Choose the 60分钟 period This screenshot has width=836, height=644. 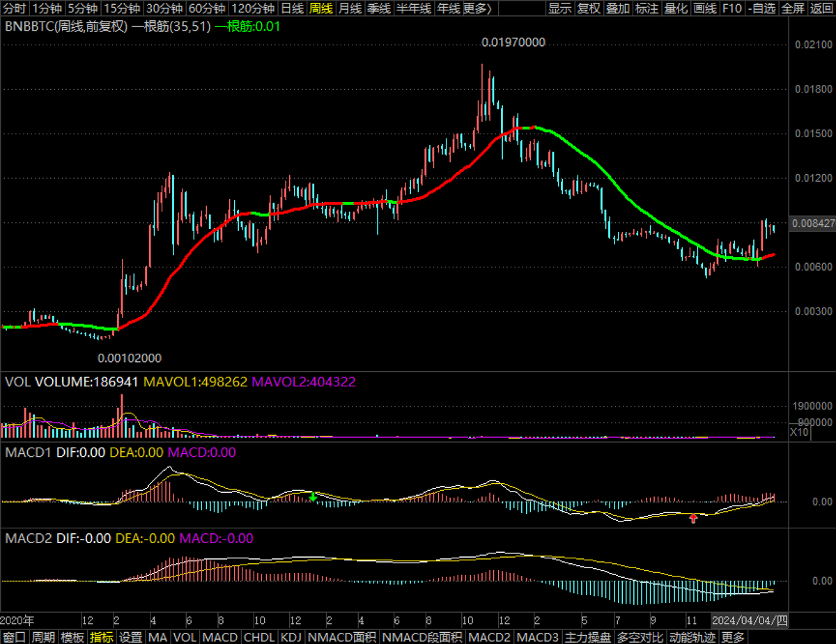[x=208, y=9]
